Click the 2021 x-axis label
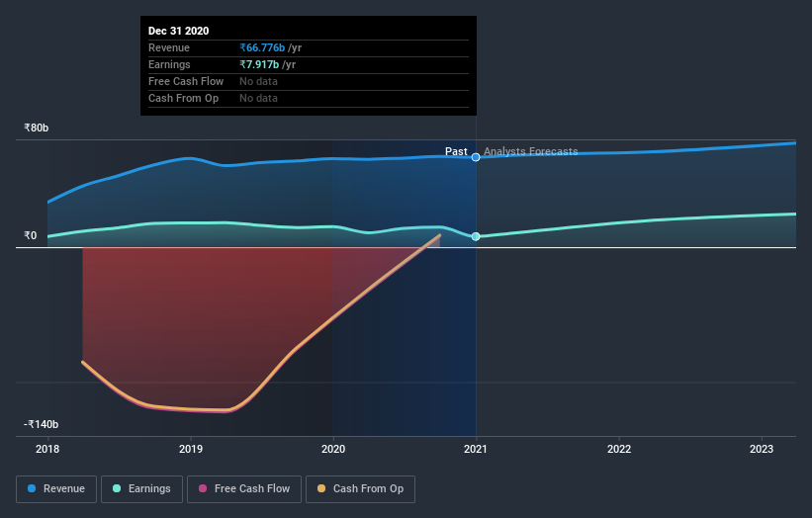Image resolution: width=812 pixels, height=518 pixels. 476,449
